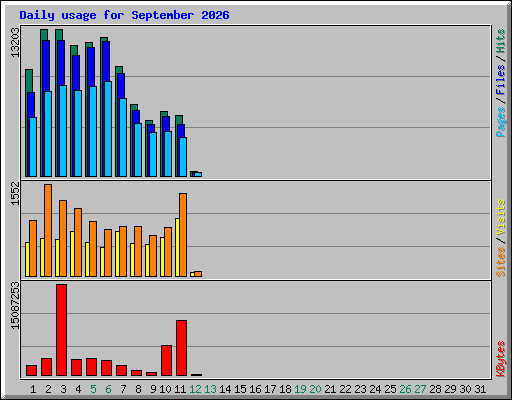The height and width of the screenshot is (400, 512).
Task: Click green day label '26' on the x-axis
Action: pos(405,389)
